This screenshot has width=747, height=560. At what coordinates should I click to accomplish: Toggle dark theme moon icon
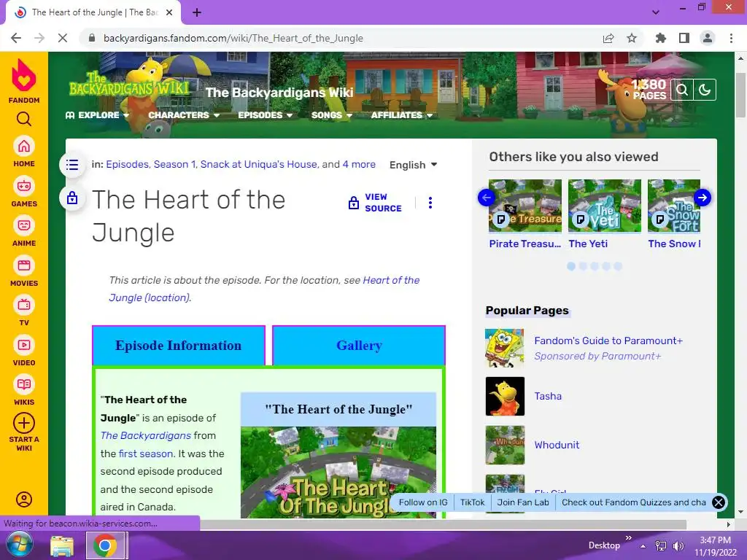pos(705,90)
